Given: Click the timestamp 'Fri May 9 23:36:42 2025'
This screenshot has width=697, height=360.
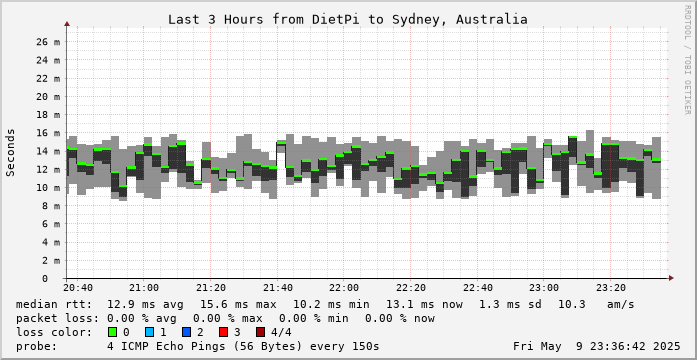Looking at the screenshot, I should 597,346.
